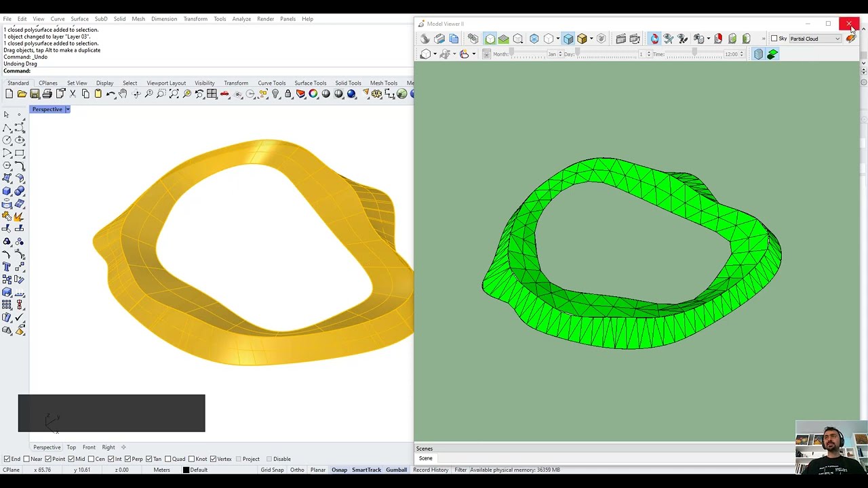Click the Undo arrow icon
The height and width of the screenshot is (488, 868).
point(111,94)
